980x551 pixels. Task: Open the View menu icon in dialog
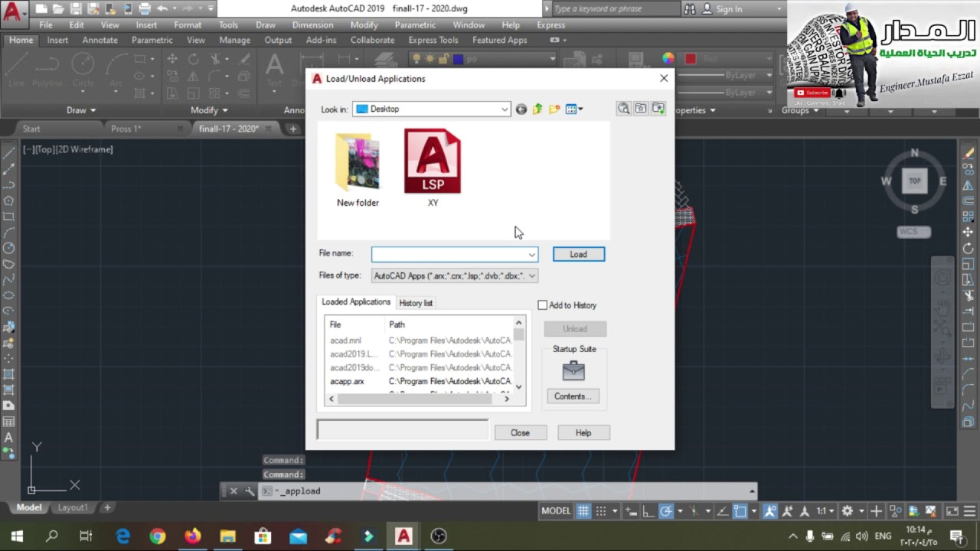pyautogui.click(x=573, y=109)
